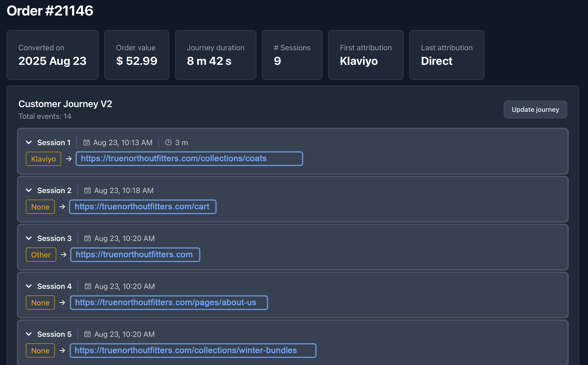
Task: Open the truenorthoutfitters.com/cart link
Action: pos(142,207)
